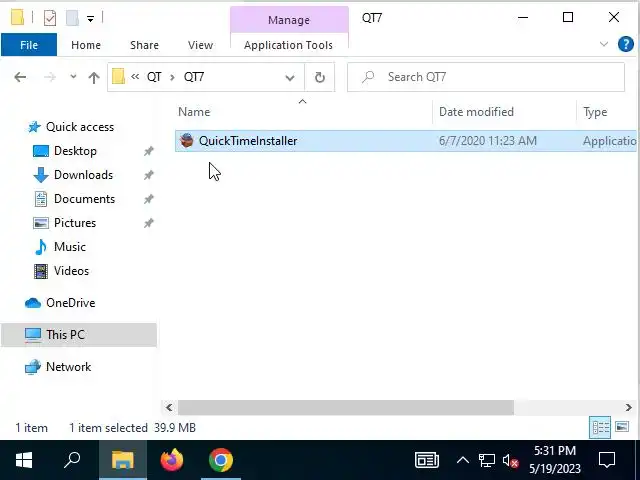
Task: Select the QuickTimeInstaller file name
Action: point(248,141)
